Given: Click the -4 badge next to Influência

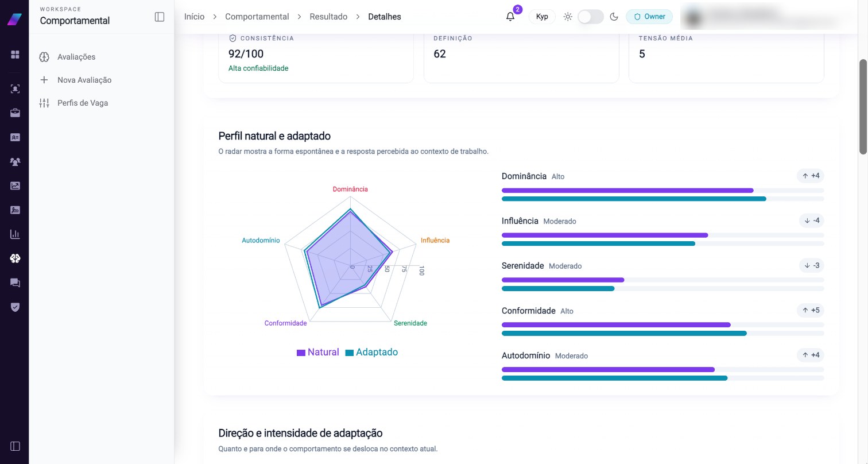Looking at the screenshot, I should point(812,221).
